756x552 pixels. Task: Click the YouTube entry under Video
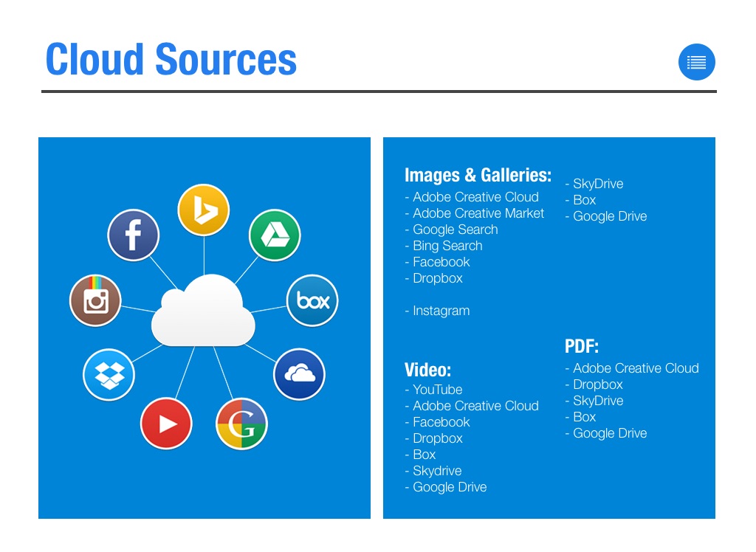click(437, 390)
